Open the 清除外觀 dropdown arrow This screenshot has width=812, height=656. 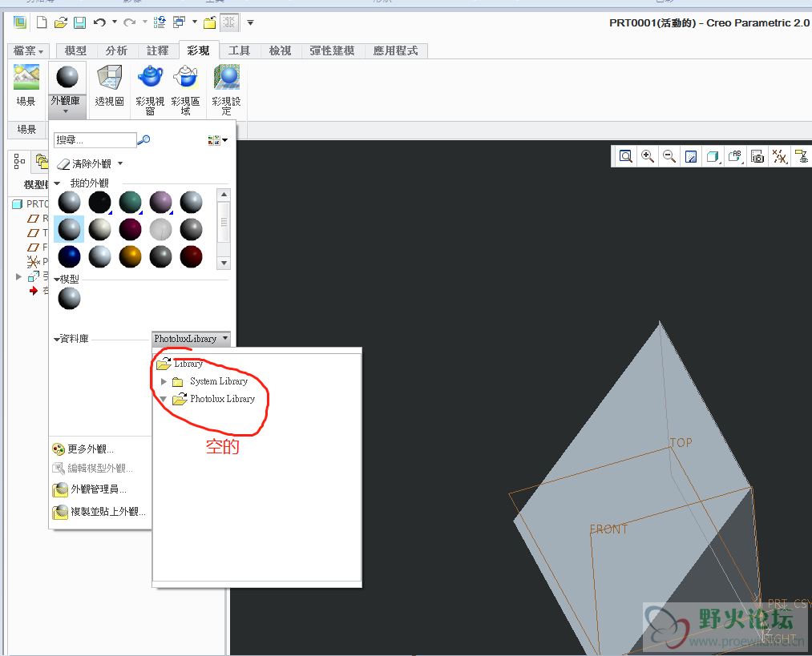coord(121,163)
